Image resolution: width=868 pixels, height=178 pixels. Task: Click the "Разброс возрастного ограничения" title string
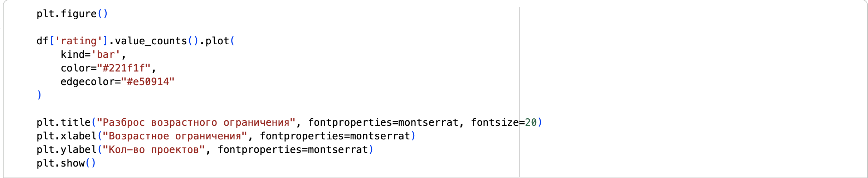coord(196,123)
